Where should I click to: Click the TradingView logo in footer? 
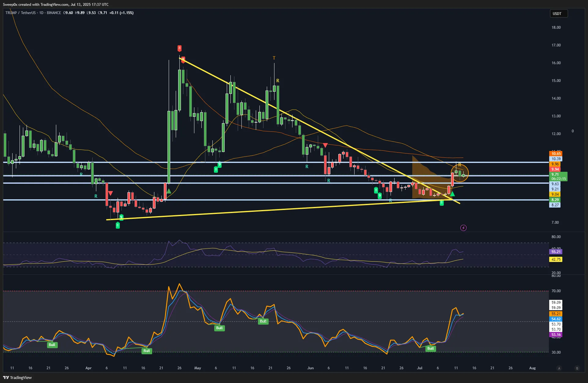pos(17,377)
